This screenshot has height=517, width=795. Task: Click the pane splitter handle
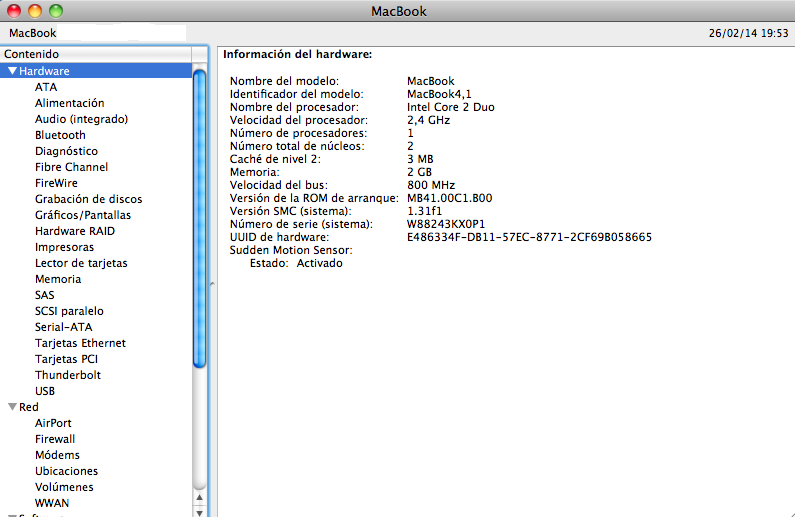pos(212,283)
